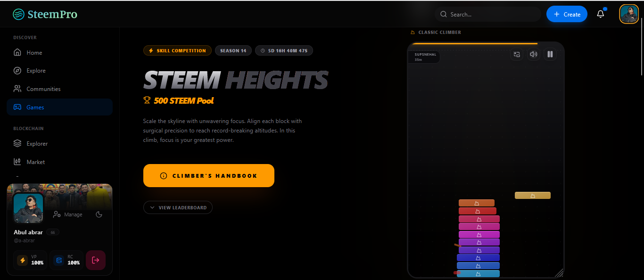Open the Market page
644x280 pixels.
coord(59,162)
